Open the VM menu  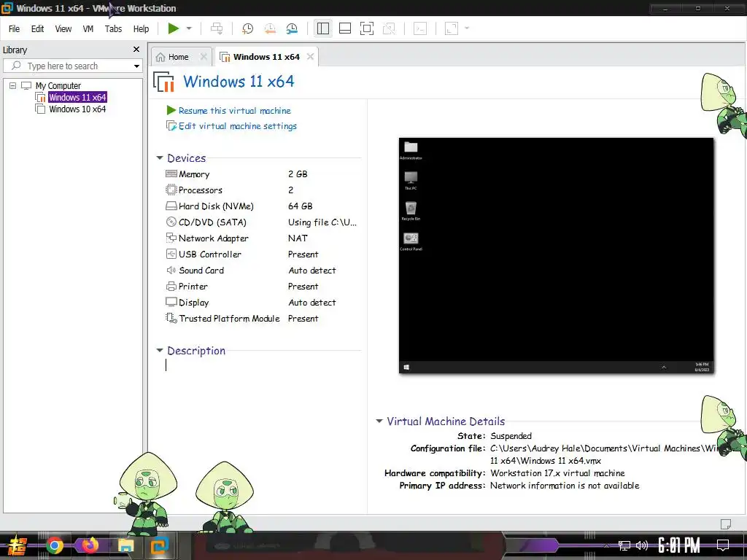click(x=88, y=29)
